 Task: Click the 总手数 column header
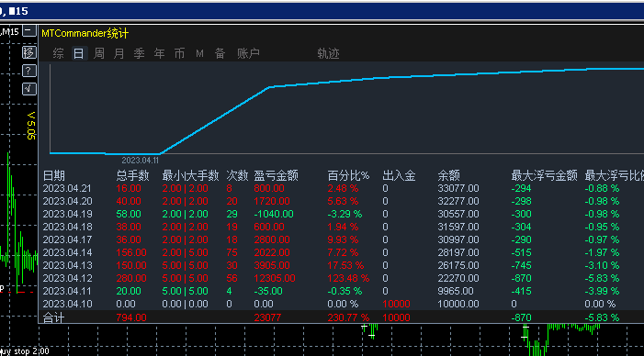[x=132, y=176]
